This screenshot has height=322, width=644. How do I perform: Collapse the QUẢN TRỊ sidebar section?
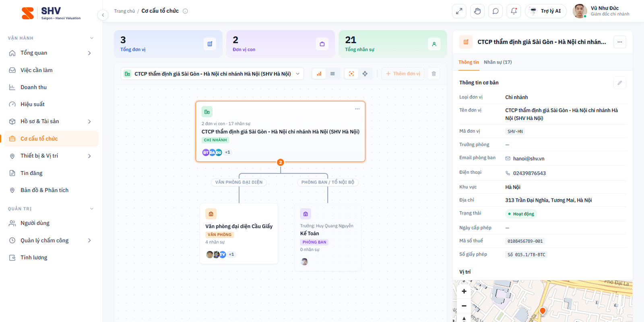[92, 209]
